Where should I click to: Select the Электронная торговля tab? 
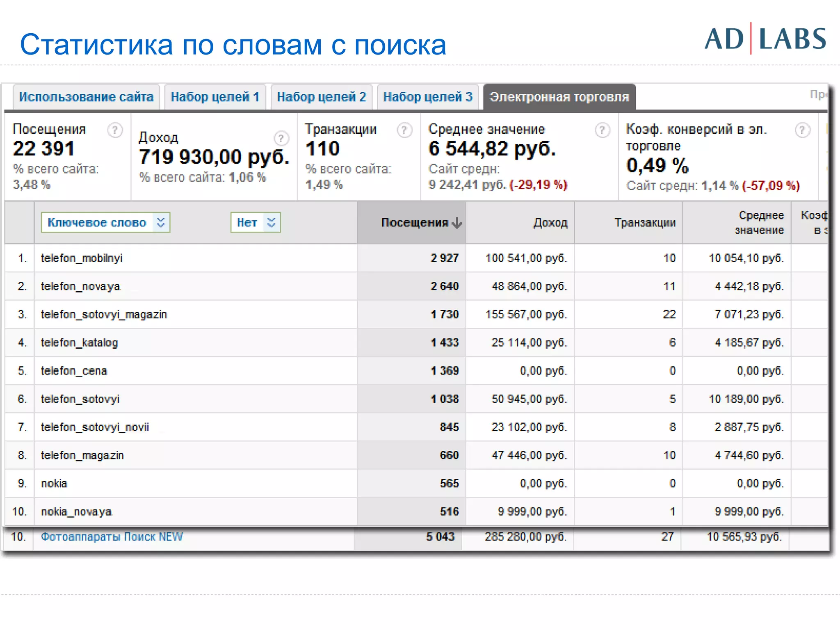(559, 97)
